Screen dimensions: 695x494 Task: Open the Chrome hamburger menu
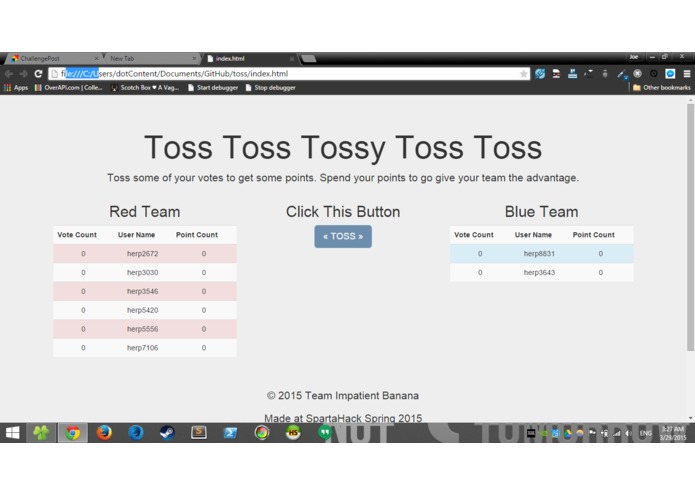(x=687, y=74)
